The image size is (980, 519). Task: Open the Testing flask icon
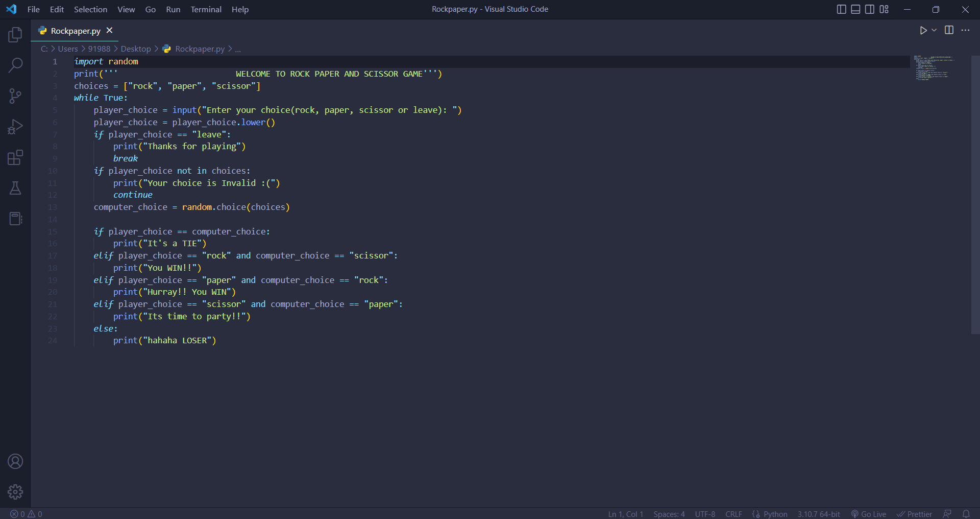[15, 188]
